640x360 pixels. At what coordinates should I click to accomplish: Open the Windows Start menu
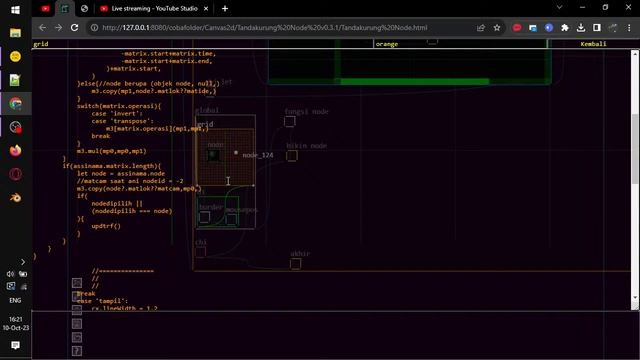pyautogui.click(x=16, y=10)
